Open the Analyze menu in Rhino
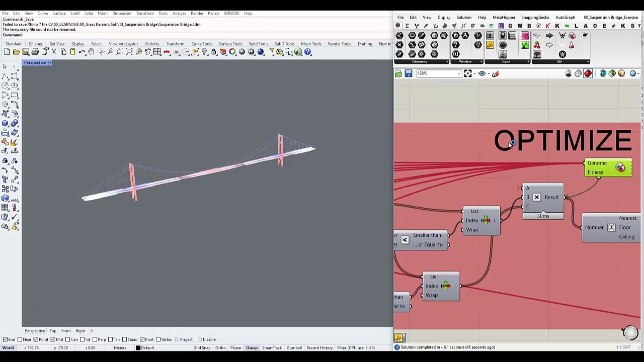Viewport: 644px width, 362px height. [179, 13]
